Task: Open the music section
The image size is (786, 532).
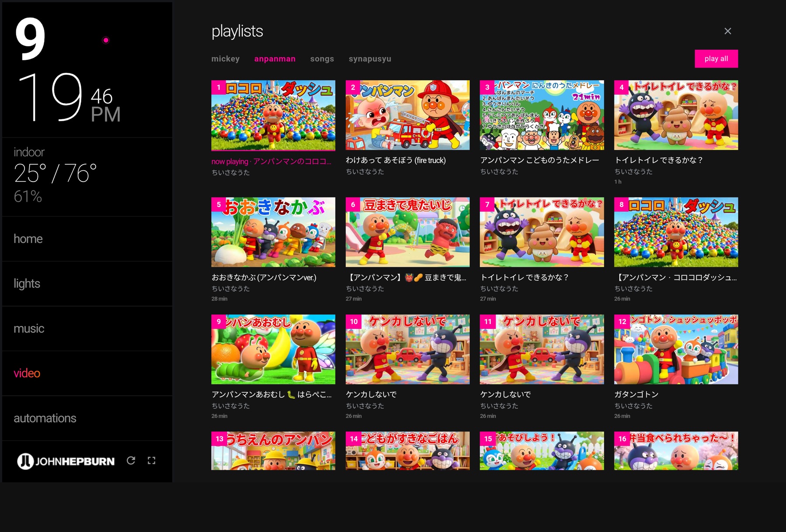Action: [87, 328]
